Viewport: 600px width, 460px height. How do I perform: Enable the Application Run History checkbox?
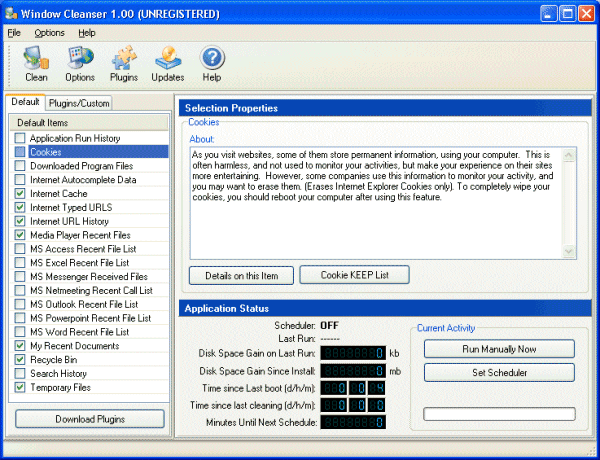click(x=21, y=138)
